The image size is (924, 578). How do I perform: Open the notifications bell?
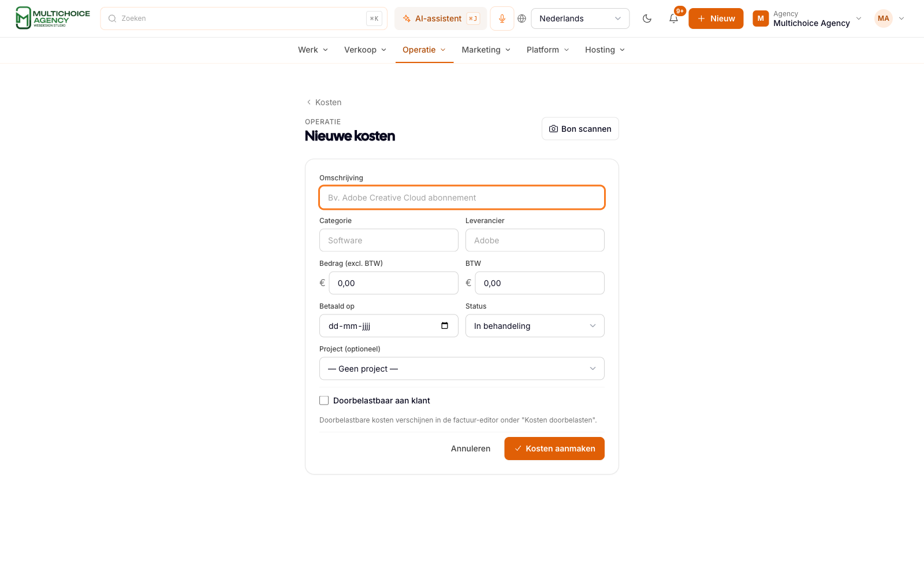[x=673, y=18]
